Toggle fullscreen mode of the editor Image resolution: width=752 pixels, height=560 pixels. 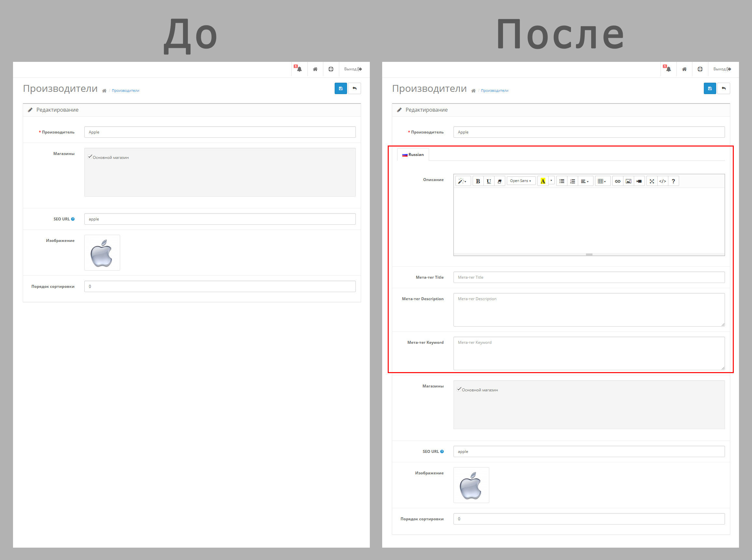[652, 181]
